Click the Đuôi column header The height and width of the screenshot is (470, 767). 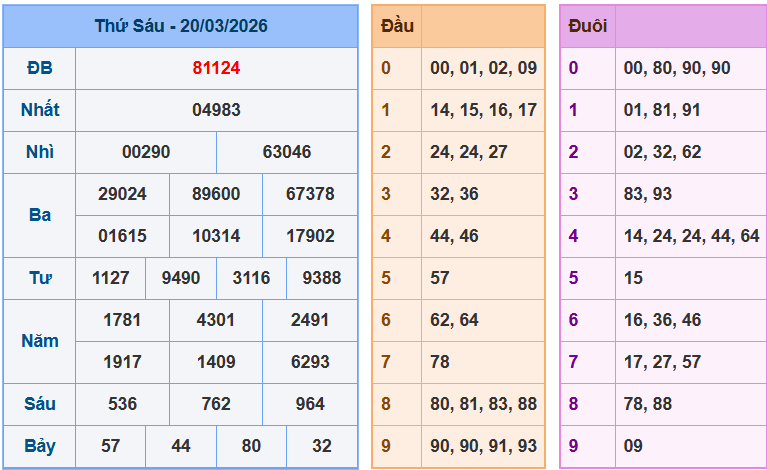coord(587,26)
